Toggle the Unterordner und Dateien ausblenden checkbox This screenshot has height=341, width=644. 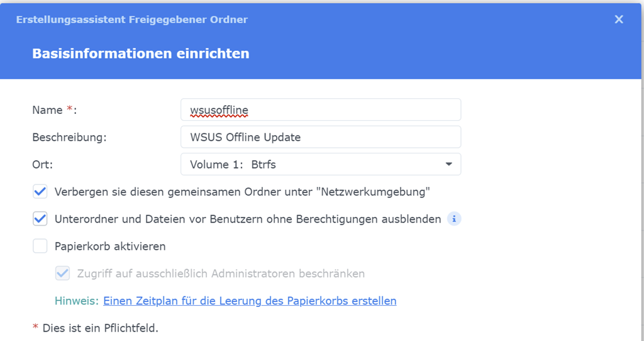(40, 219)
